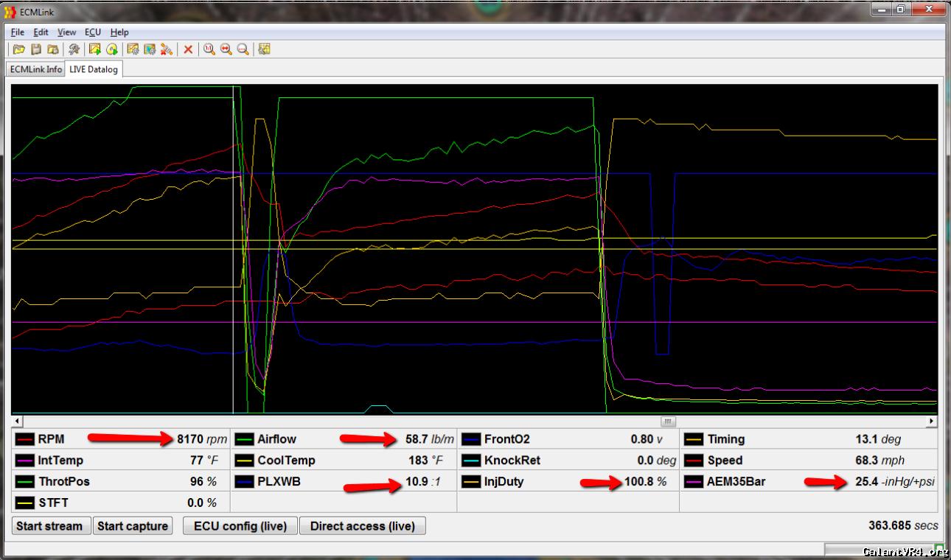
Task: Click the wrench tools icon in toolbar
Action: pyautogui.click(x=74, y=49)
